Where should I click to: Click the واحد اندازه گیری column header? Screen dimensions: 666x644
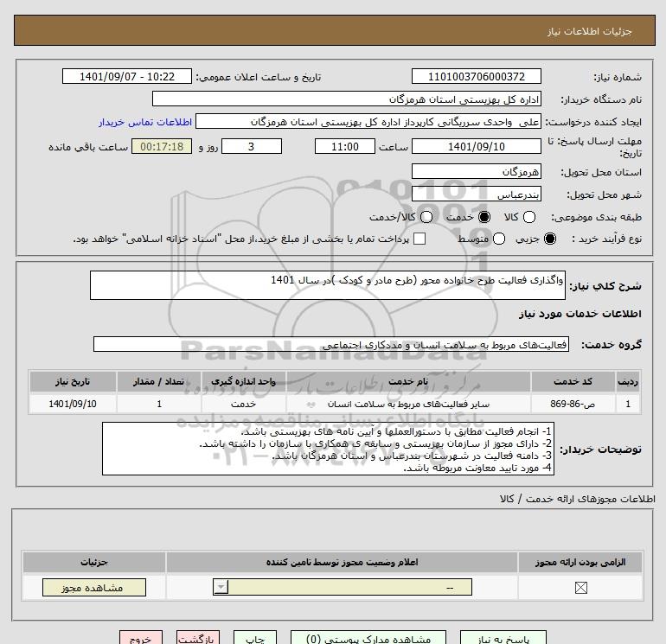point(243,381)
